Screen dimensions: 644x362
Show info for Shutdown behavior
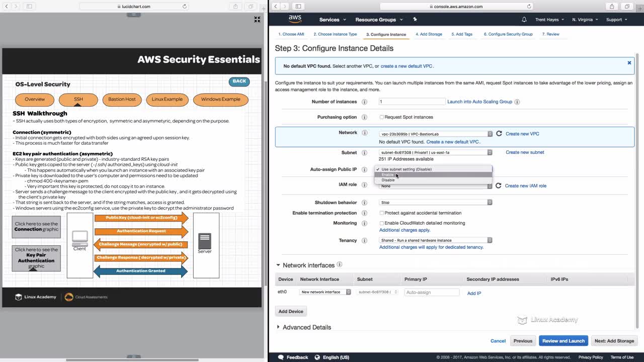click(x=364, y=203)
